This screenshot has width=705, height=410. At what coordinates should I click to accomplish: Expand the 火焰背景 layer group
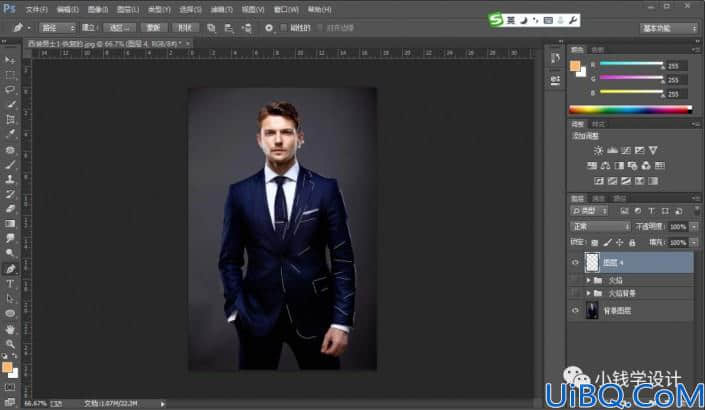click(x=588, y=293)
